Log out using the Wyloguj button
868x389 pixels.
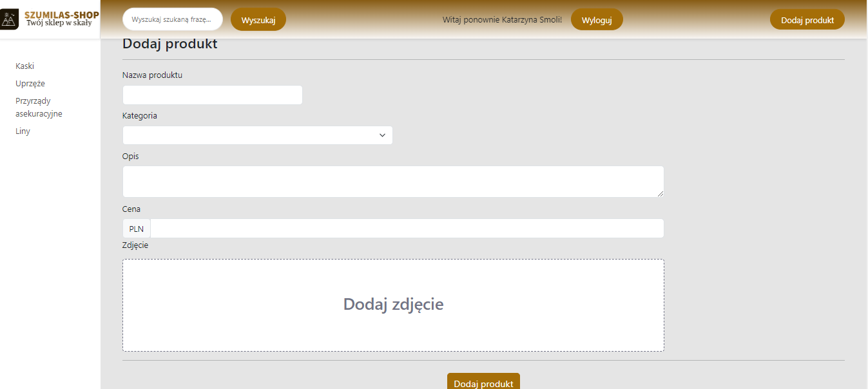click(596, 20)
